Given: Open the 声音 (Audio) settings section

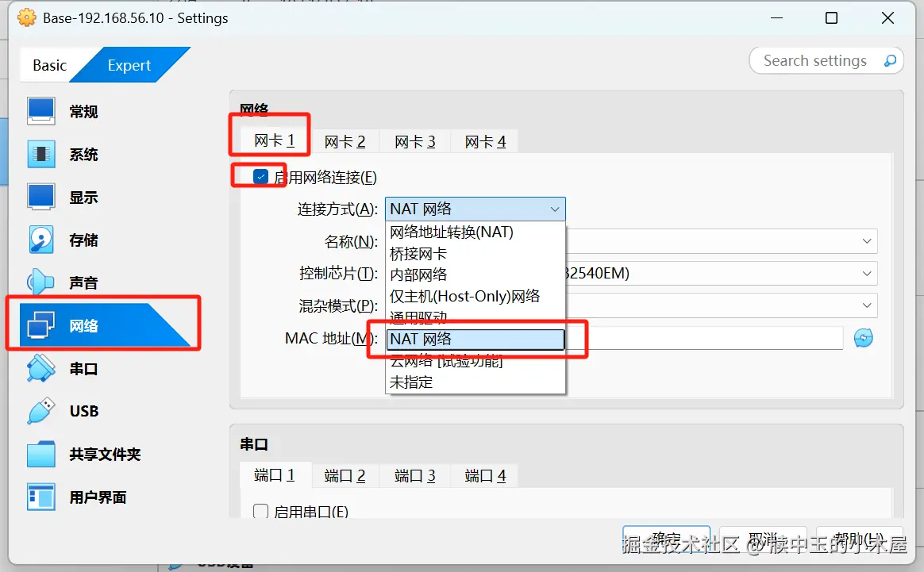Looking at the screenshot, I should (x=83, y=282).
